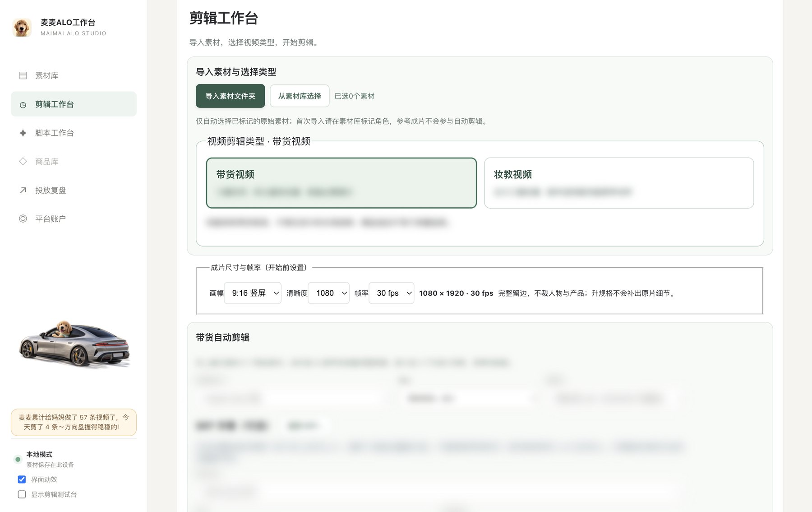Open 投放复盘 page

click(74, 190)
